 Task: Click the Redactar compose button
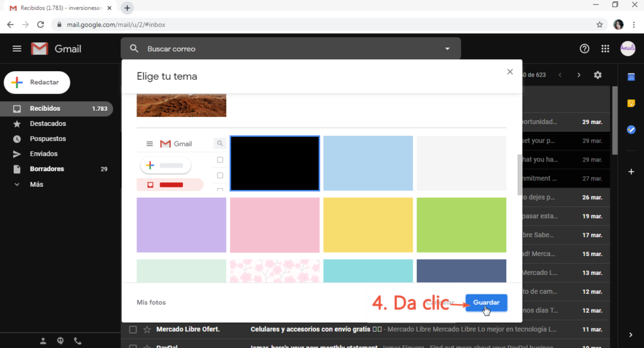coord(37,82)
